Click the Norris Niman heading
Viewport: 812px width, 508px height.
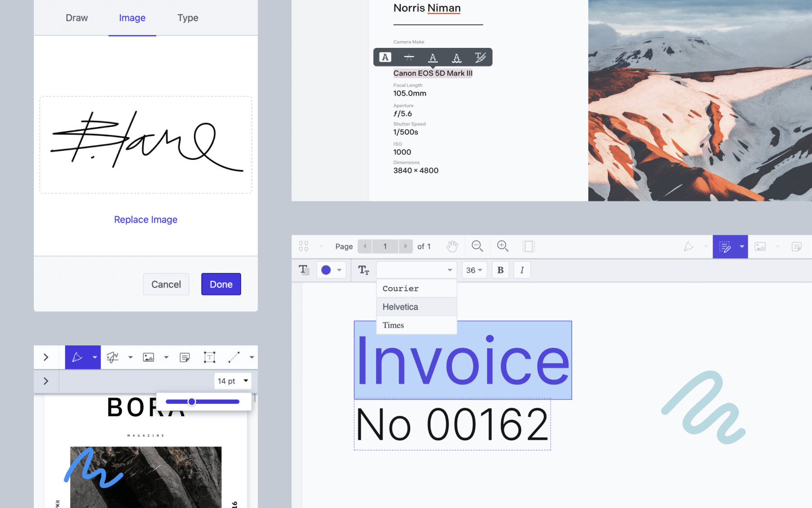tap(427, 8)
